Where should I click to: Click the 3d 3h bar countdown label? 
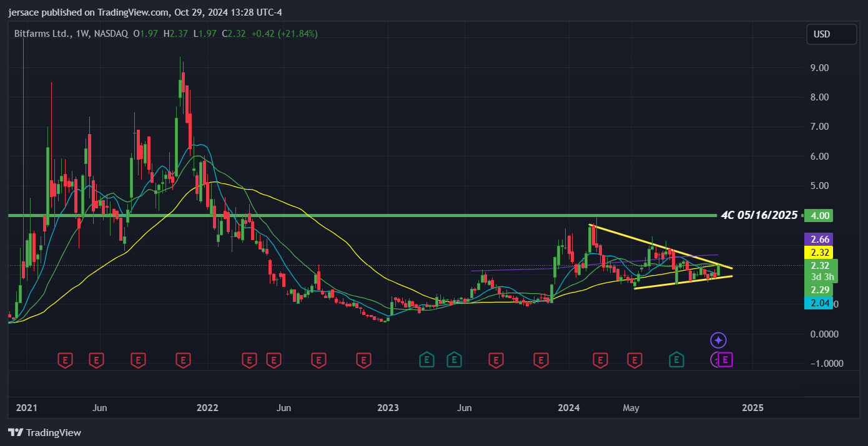[822, 277]
